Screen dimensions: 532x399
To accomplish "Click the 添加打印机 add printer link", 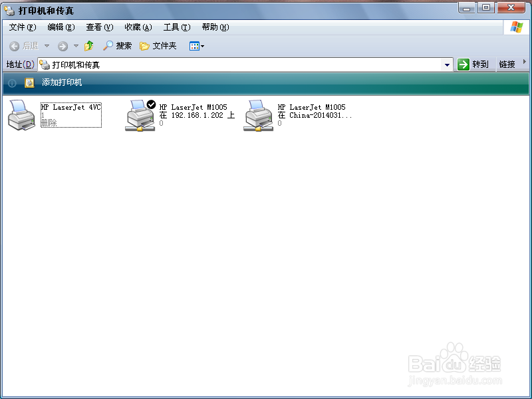I will pyautogui.click(x=62, y=82).
